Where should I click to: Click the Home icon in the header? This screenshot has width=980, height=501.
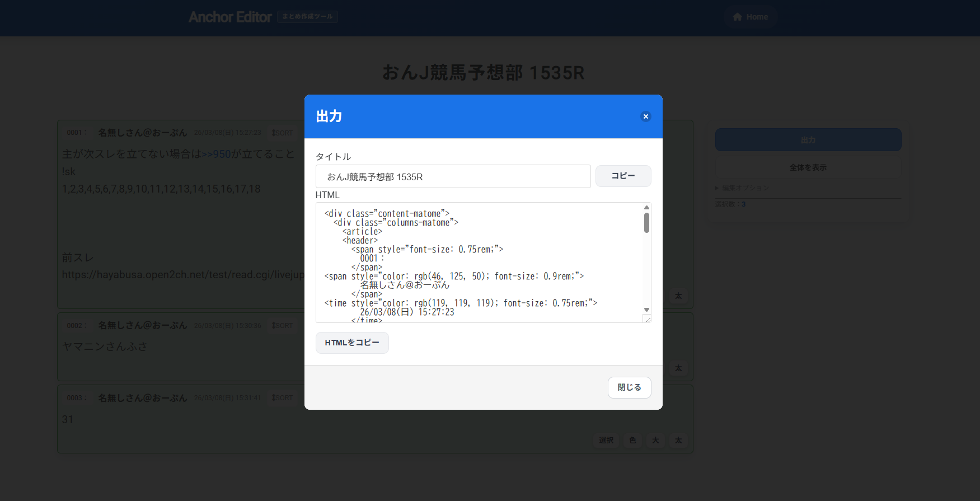(x=737, y=17)
